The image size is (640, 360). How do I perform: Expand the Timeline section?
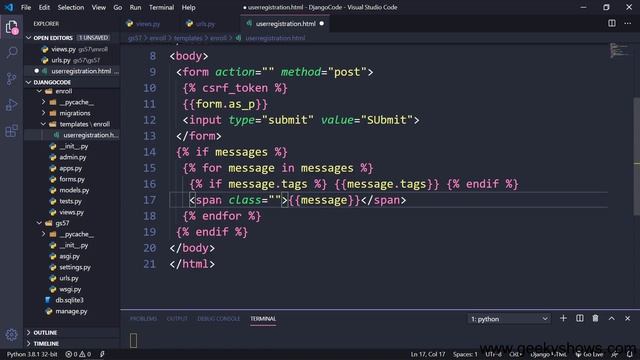[x=72, y=344]
